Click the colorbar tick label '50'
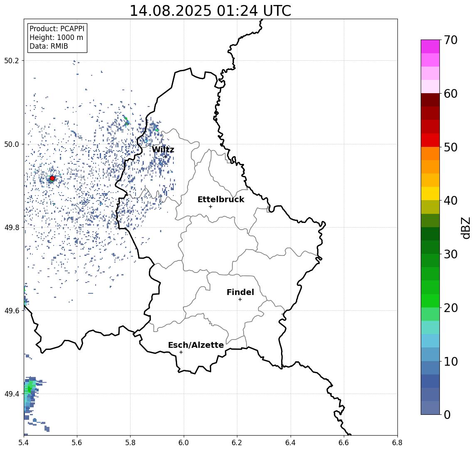 click(x=451, y=147)
